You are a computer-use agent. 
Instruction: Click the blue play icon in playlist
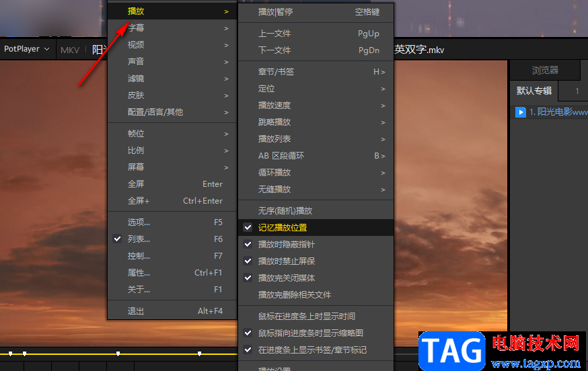521,112
